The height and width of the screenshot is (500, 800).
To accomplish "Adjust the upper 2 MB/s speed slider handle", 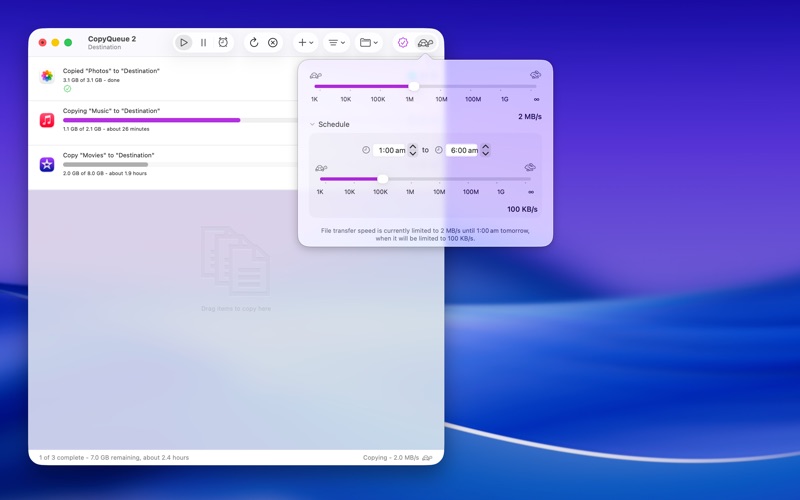I will click(414, 86).
